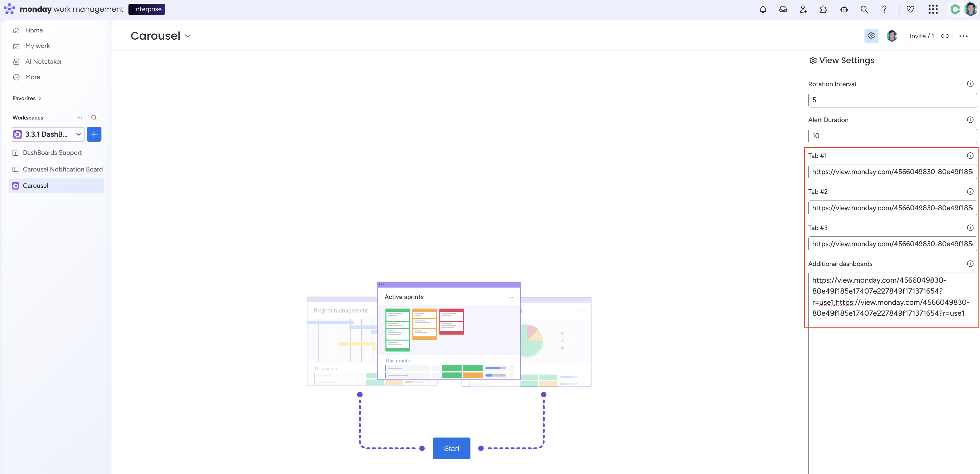Image resolution: width=980 pixels, height=474 pixels.
Task: Open the help question mark
Action: (884, 9)
